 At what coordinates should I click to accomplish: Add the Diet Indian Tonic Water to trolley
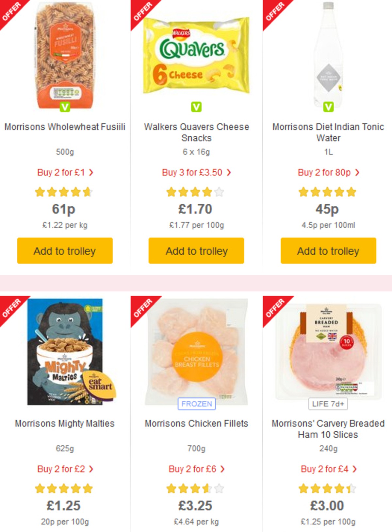tap(328, 250)
